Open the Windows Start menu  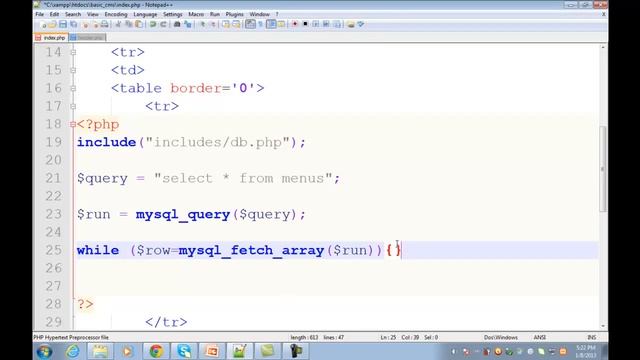[x=44, y=351]
